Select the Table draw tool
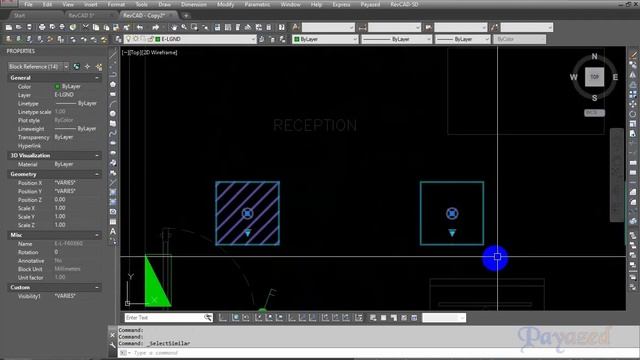 113,222
